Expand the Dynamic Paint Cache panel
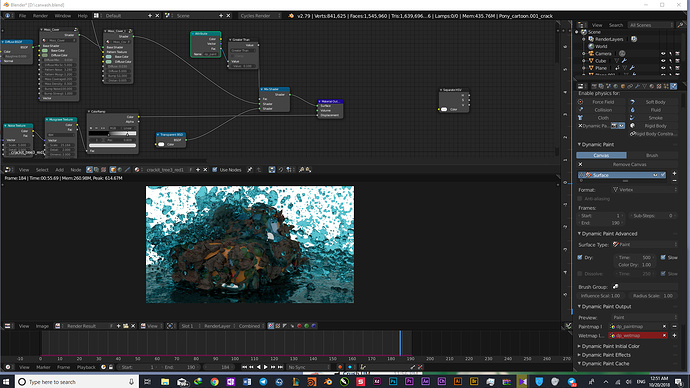The width and height of the screenshot is (690, 388). click(x=579, y=364)
